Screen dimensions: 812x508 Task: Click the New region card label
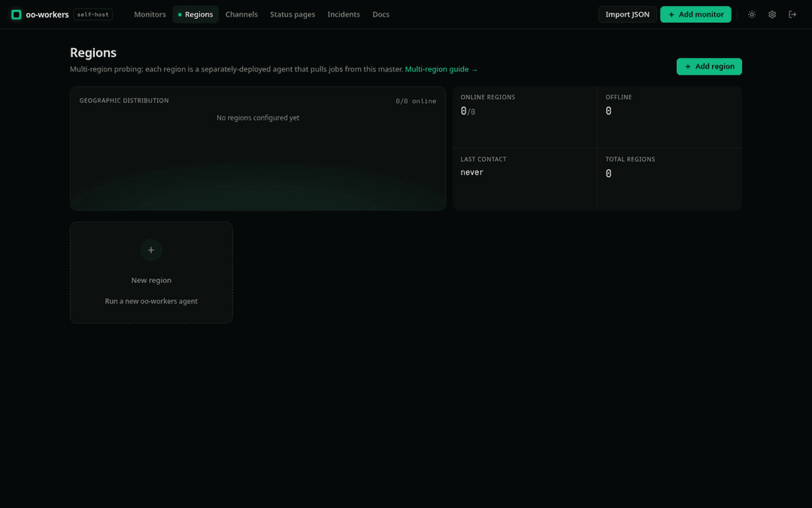[x=151, y=280]
